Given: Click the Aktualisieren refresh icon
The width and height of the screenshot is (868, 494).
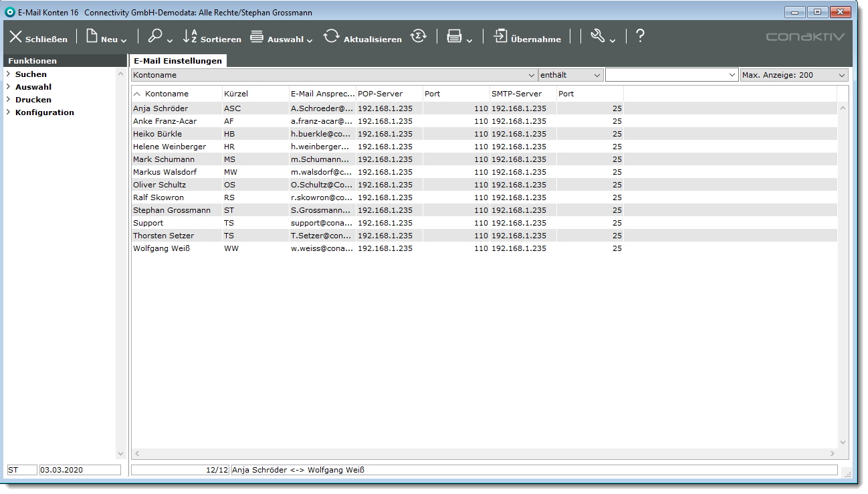Looking at the screenshot, I should [332, 36].
